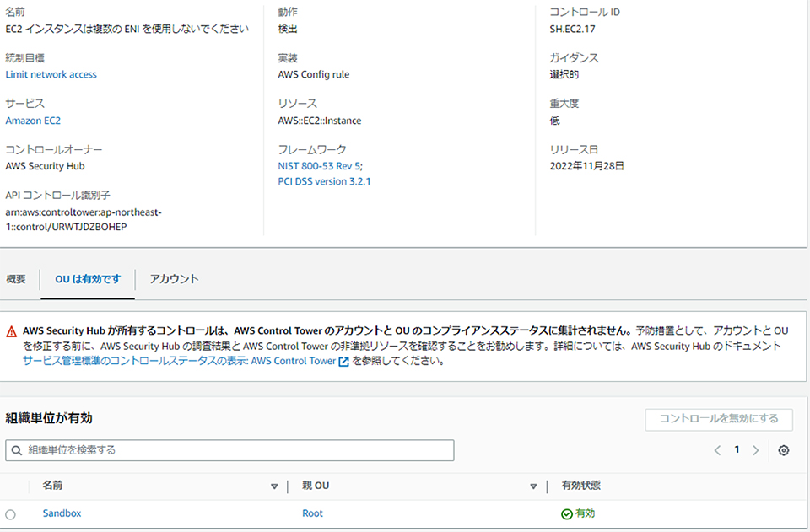
Task: Open the Root parent OU link
Action: [x=312, y=513]
